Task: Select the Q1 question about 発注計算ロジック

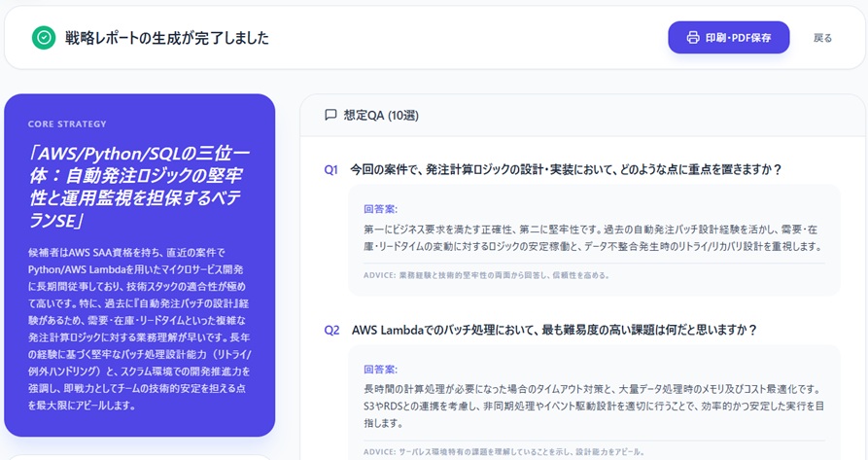Action: click(566, 169)
